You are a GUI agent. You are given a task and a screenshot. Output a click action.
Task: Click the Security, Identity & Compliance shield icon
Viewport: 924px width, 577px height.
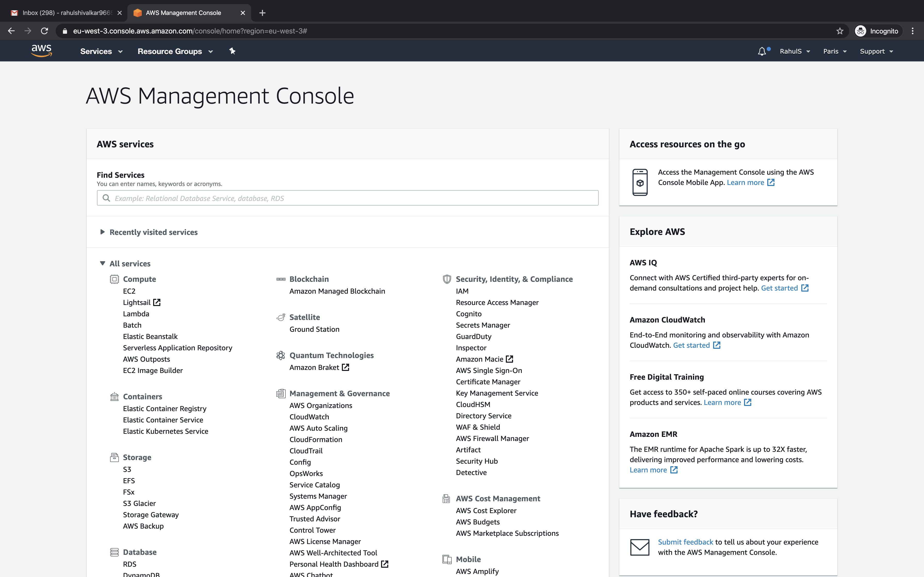coord(447,279)
